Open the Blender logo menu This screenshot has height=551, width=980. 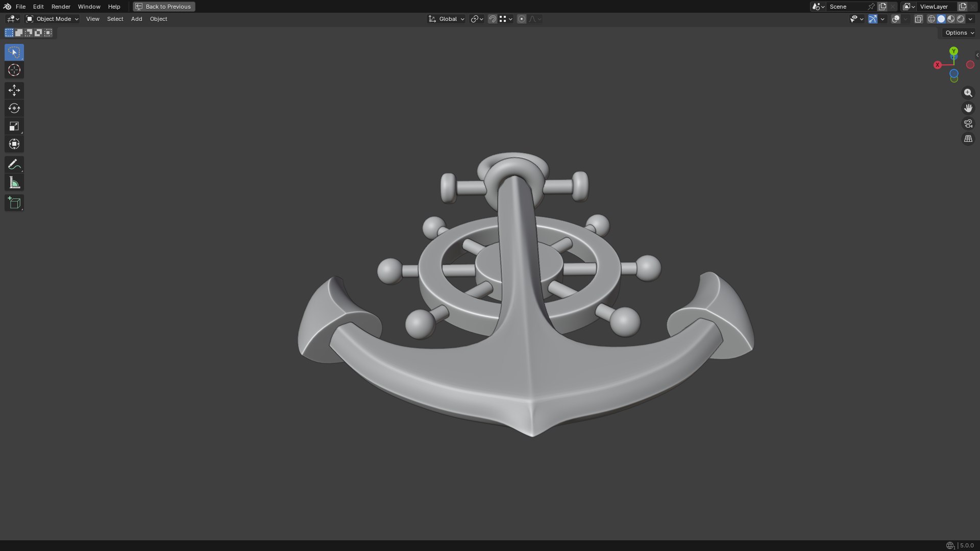(x=7, y=7)
